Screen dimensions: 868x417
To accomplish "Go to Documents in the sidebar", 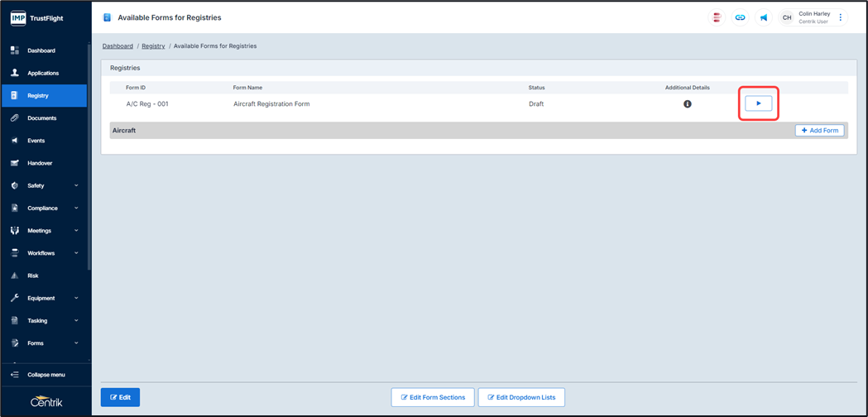I will [41, 118].
